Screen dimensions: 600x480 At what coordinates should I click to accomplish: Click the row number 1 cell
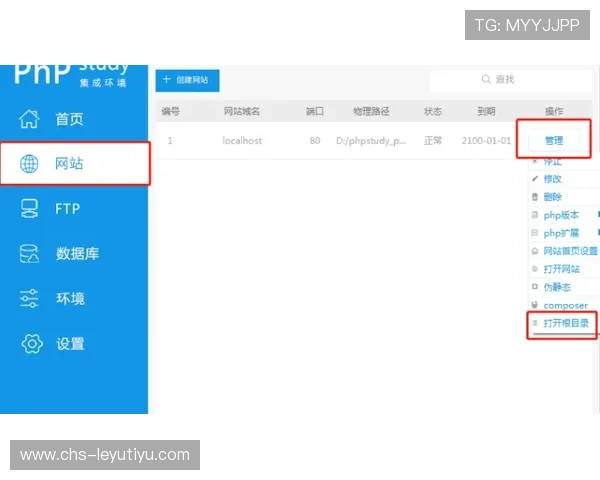(170, 140)
